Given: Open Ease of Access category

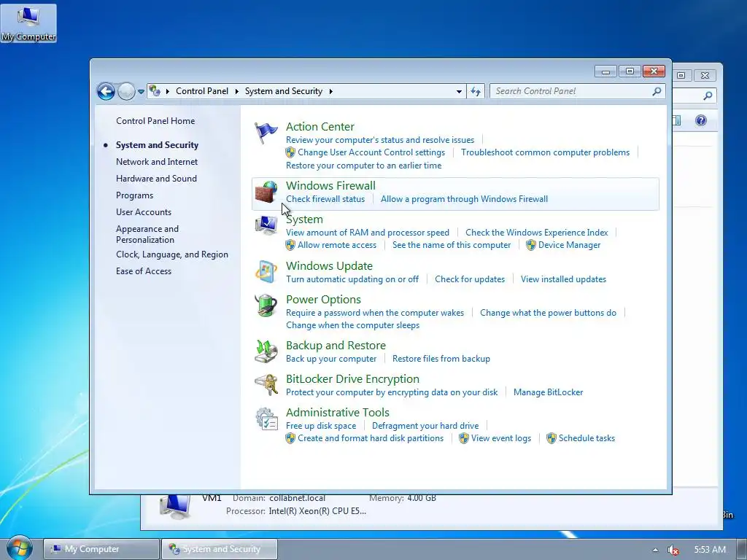Looking at the screenshot, I should (x=144, y=271).
